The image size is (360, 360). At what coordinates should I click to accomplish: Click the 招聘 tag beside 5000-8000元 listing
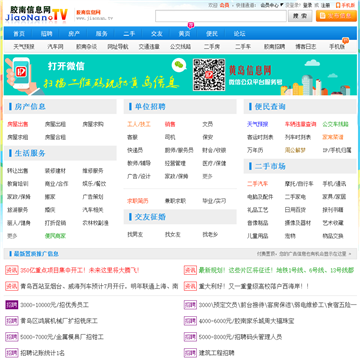click(190, 337)
